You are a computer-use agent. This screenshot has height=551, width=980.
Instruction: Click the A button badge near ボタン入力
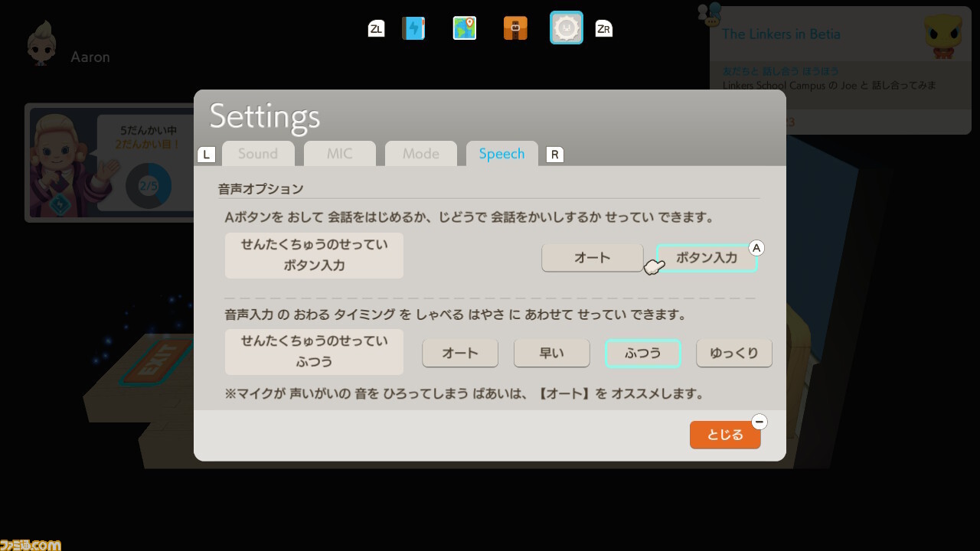point(756,248)
